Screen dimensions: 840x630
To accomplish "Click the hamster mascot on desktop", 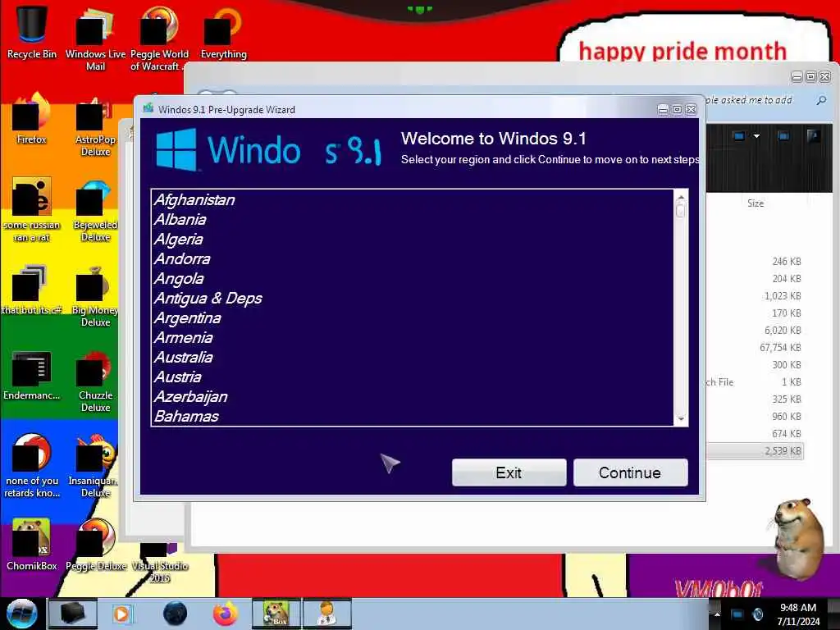I will (798, 538).
